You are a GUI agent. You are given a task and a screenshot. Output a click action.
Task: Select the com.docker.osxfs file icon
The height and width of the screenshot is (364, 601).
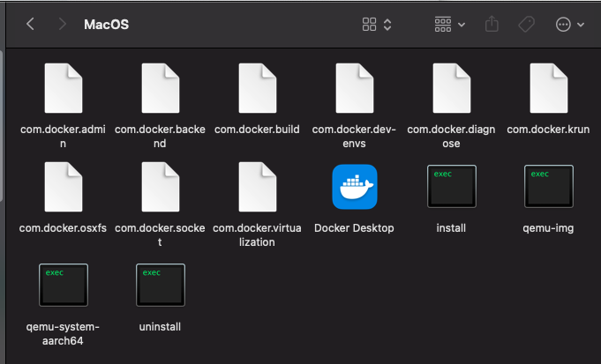pos(64,187)
